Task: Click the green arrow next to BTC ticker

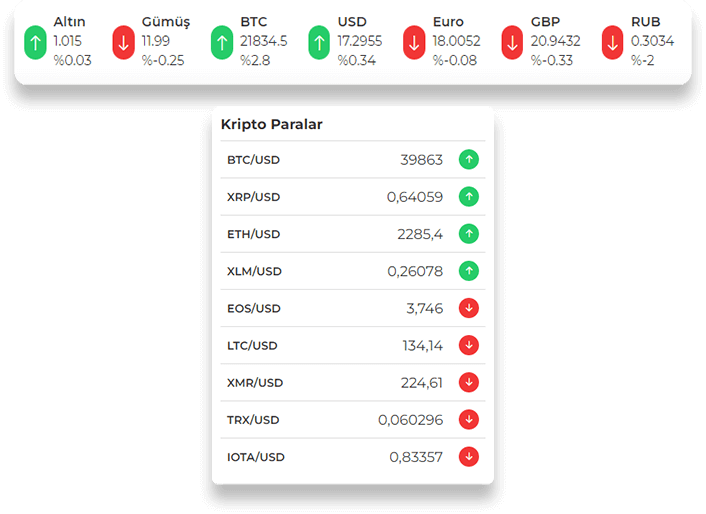Action: pyautogui.click(x=222, y=42)
